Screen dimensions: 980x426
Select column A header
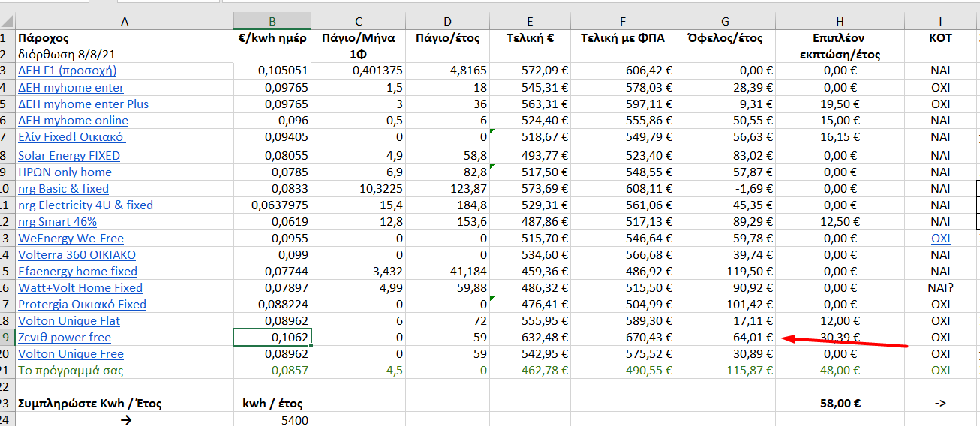pyautogui.click(x=125, y=22)
